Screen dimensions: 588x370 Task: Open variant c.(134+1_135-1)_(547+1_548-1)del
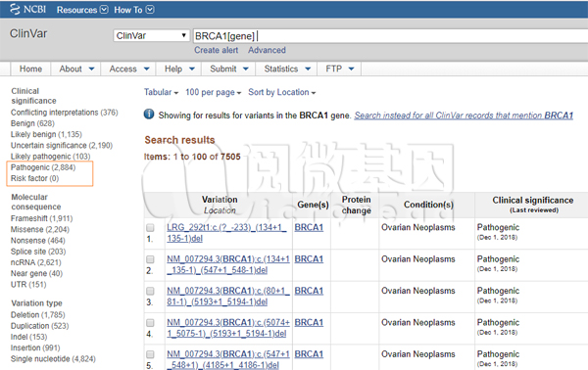pos(228,264)
